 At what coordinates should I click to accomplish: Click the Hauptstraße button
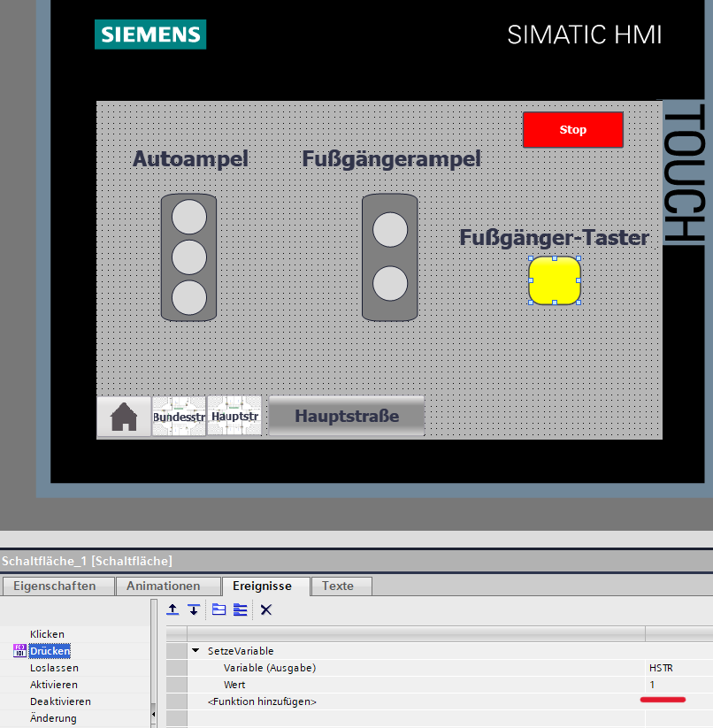tap(347, 416)
